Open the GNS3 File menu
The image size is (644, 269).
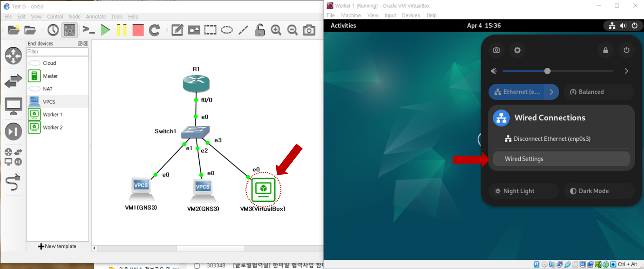8,16
